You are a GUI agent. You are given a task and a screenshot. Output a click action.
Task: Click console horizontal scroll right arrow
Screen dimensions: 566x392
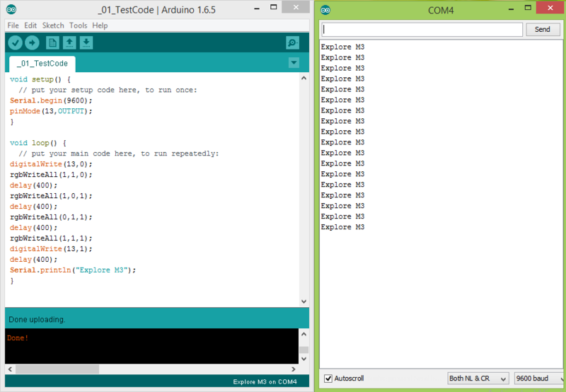294,369
